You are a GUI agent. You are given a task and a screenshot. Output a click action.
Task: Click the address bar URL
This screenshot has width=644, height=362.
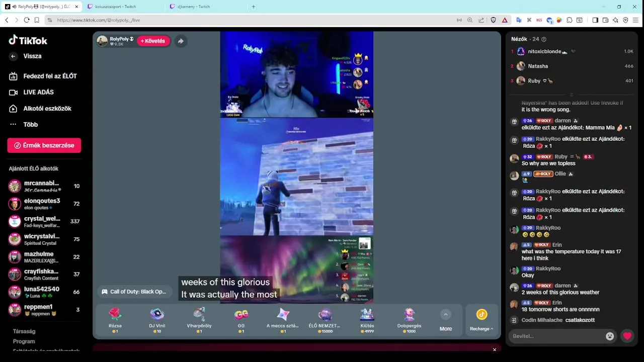click(x=99, y=20)
